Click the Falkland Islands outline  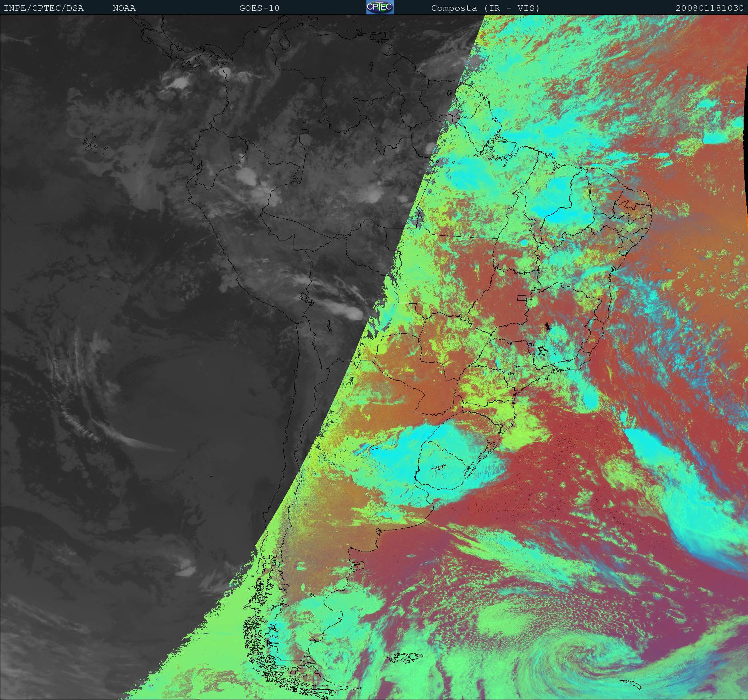[x=406, y=658]
